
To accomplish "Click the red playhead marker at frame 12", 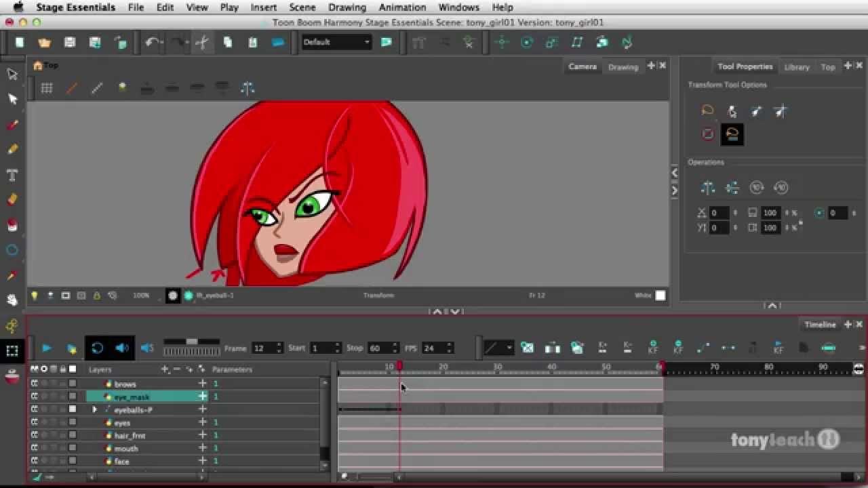I will click(399, 366).
